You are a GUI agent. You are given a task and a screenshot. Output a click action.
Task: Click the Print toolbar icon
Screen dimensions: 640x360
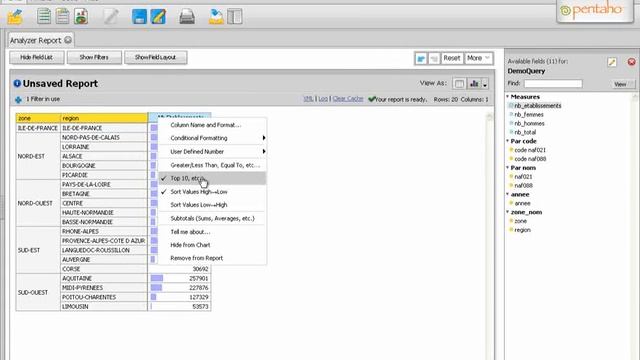[x=187, y=17]
